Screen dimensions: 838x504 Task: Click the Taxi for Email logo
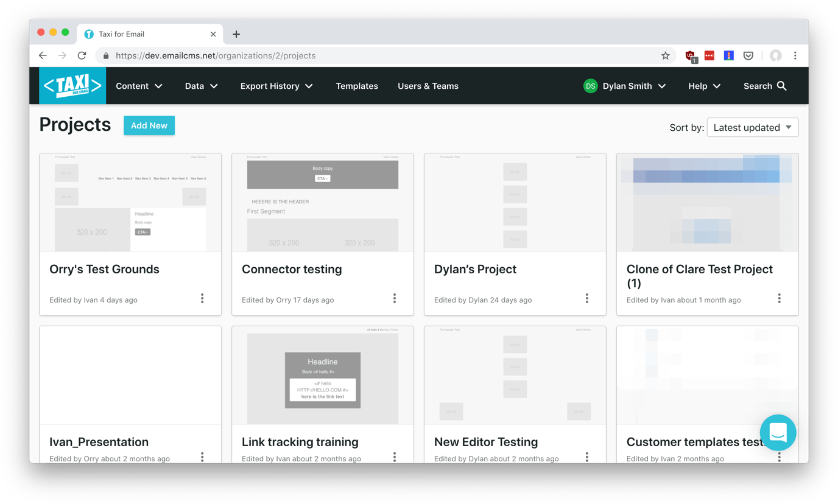tap(72, 86)
